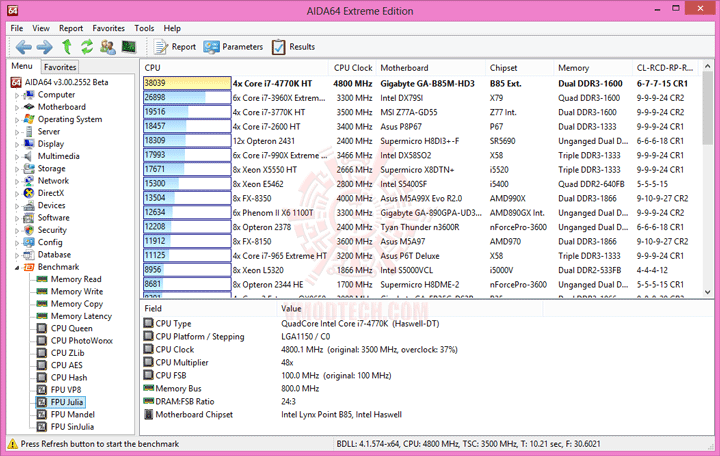The image size is (720, 456).
Task: Select the Memory Write benchmark icon
Action: tap(42, 291)
